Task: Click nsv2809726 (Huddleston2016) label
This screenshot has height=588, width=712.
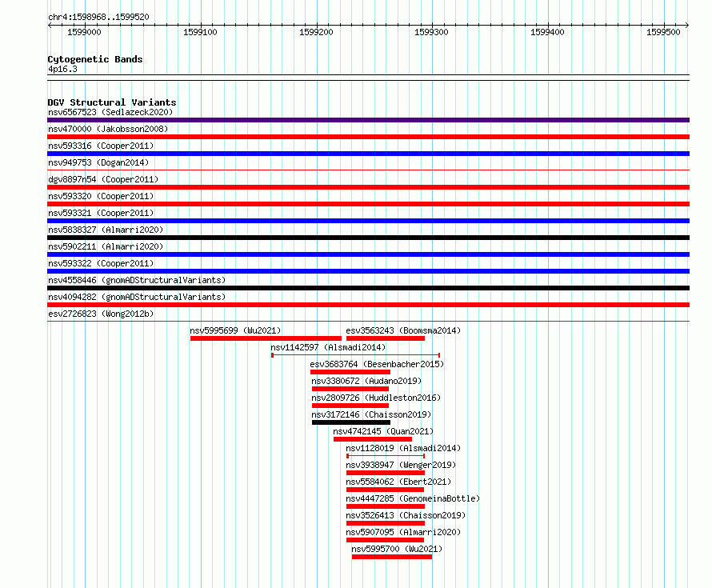Action: [x=376, y=398]
